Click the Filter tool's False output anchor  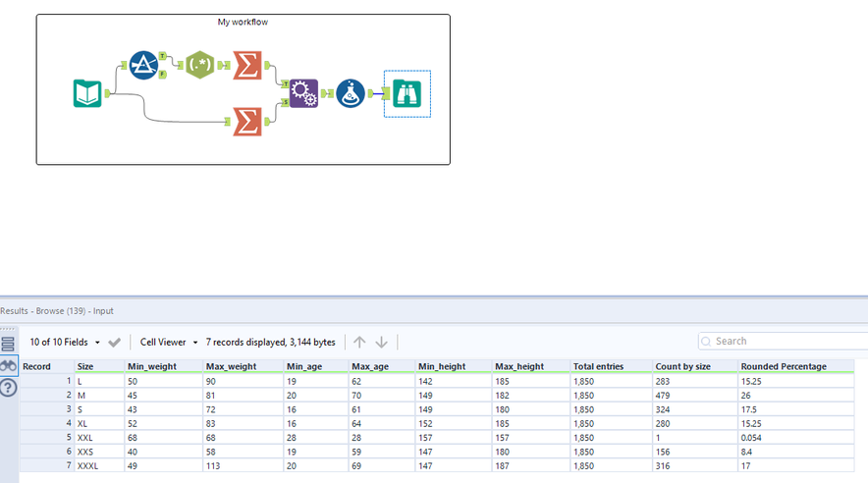[163, 75]
